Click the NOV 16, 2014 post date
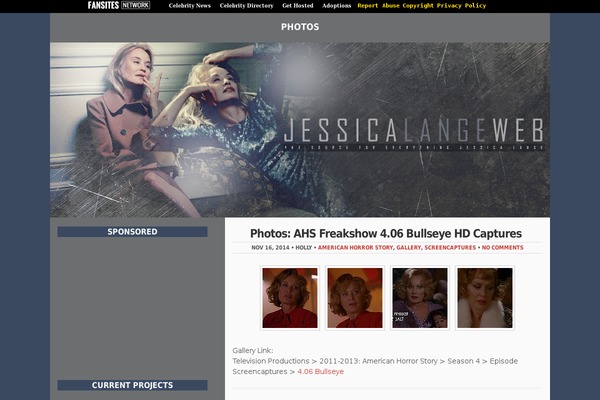This screenshot has width=600, height=400. coord(270,248)
